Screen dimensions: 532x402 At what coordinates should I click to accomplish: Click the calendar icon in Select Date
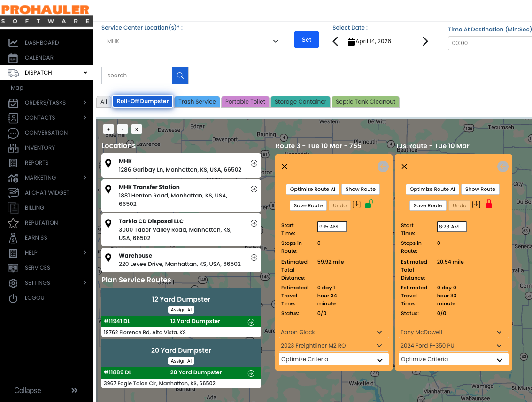351,41
